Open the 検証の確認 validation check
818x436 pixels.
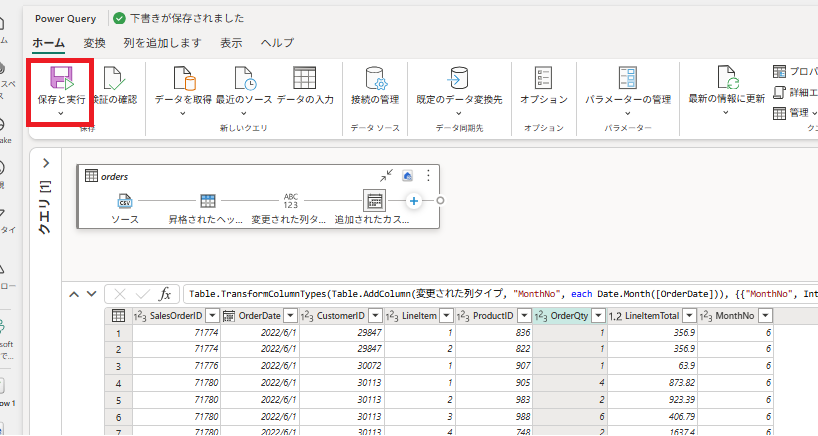point(115,86)
